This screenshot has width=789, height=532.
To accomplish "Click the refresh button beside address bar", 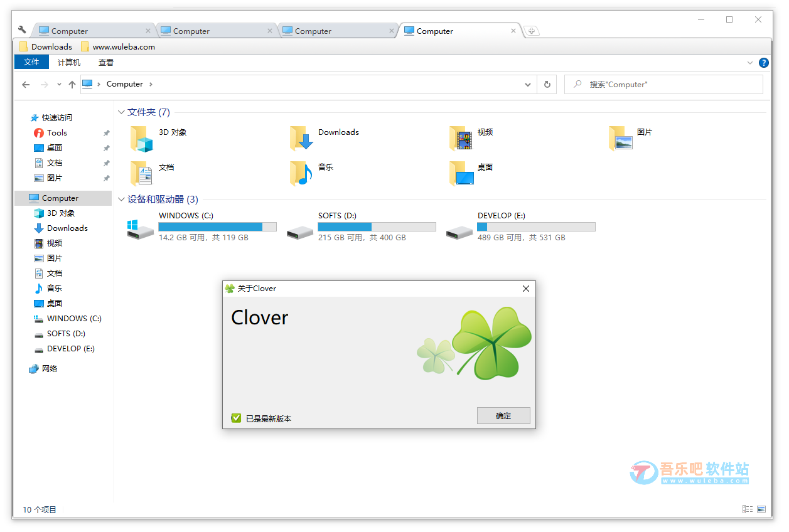I will (547, 84).
